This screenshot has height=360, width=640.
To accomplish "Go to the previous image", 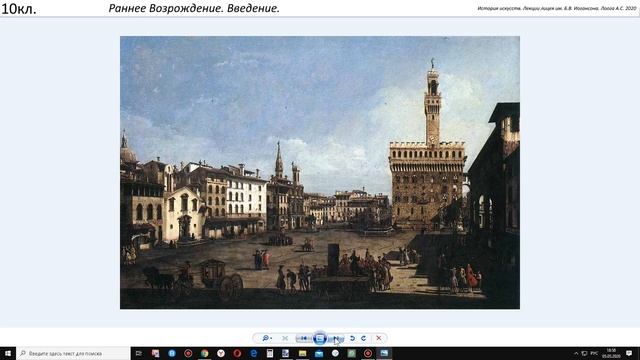I will (304, 338).
